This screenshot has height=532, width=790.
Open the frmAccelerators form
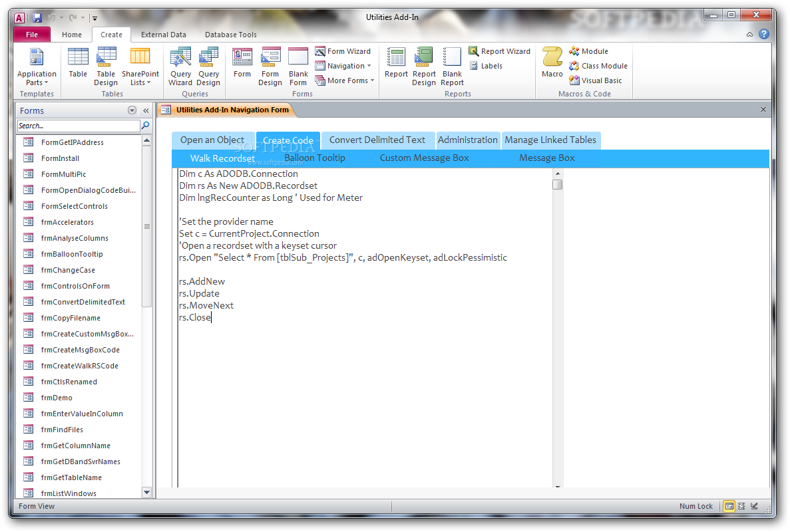tap(67, 223)
